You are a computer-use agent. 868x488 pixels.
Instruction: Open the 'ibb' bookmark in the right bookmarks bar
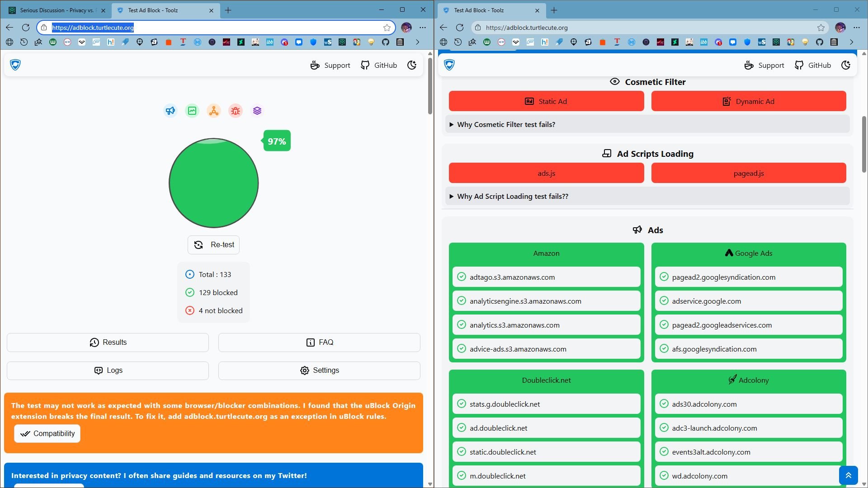click(x=704, y=42)
